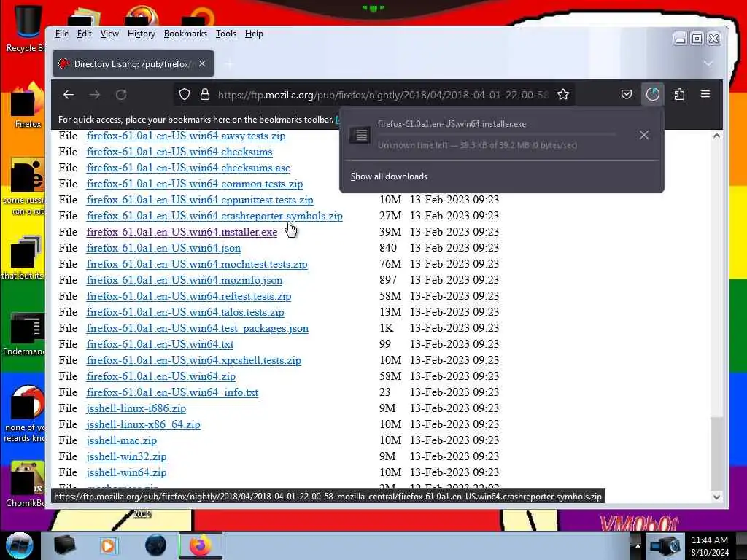Download win64.reftest.tests.zip link
The width and height of the screenshot is (747, 560).
pyautogui.click(x=189, y=296)
